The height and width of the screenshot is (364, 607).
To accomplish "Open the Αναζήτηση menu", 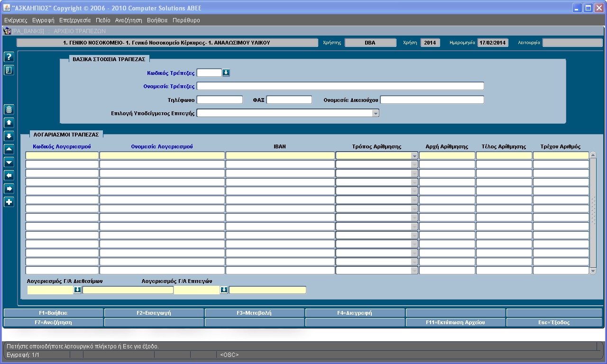I will tap(129, 20).
